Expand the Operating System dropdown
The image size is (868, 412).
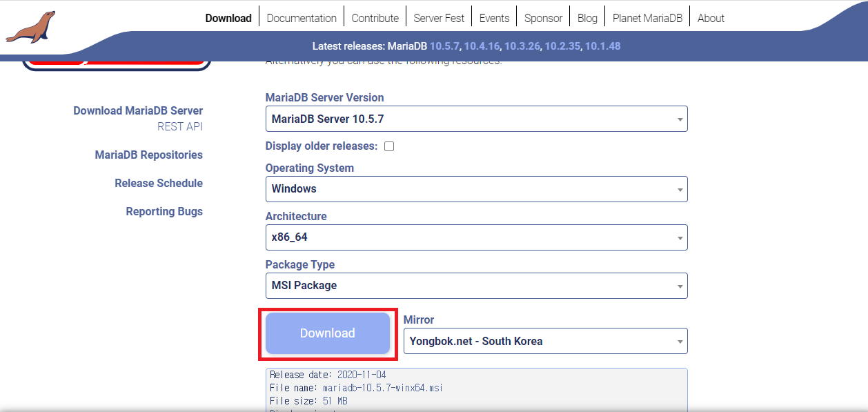tap(476, 189)
